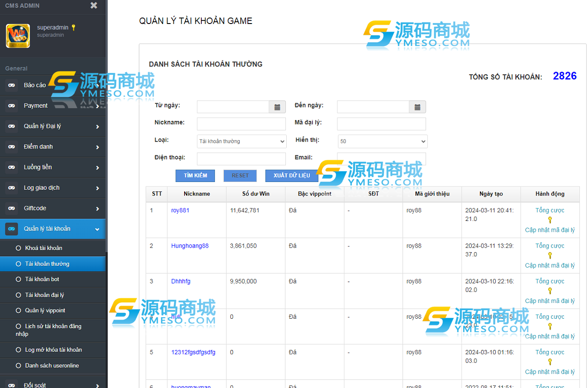Image resolution: width=588 pixels, height=388 pixels.
Task: Open the roy881 nickname link
Action: pyautogui.click(x=180, y=211)
